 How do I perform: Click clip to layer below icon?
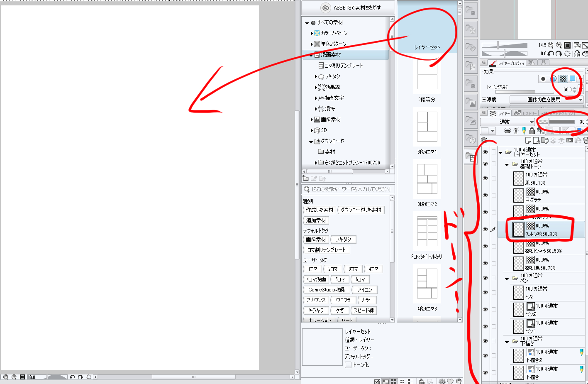click(507, 131)
